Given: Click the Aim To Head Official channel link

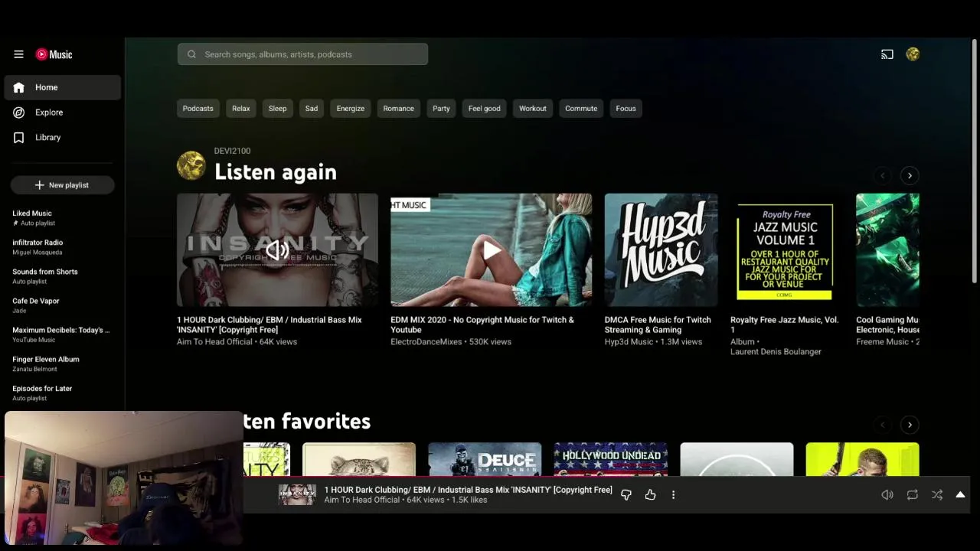Looking at the screenshot, I should coord(214,342).
